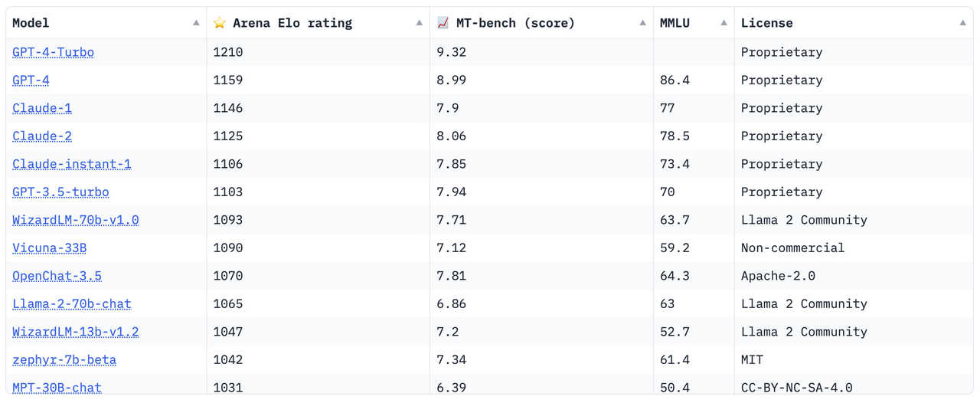Sort by MMLU column arrow
Viewport: 980px width, 400px height.
(724, 23)
